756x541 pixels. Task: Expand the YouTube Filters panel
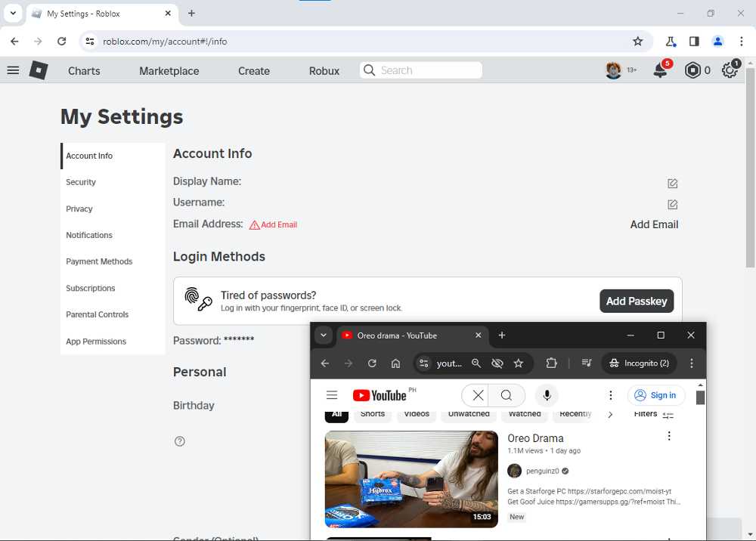653,414
